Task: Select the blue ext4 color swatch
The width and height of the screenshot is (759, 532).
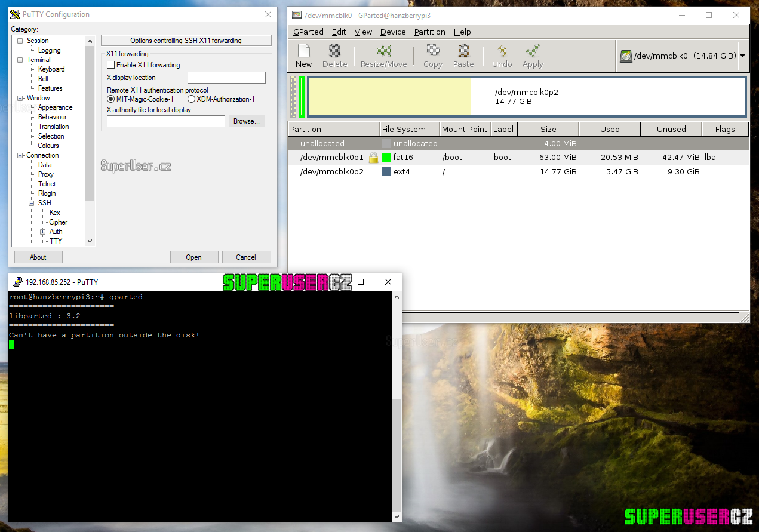Action: click(386, 172)
